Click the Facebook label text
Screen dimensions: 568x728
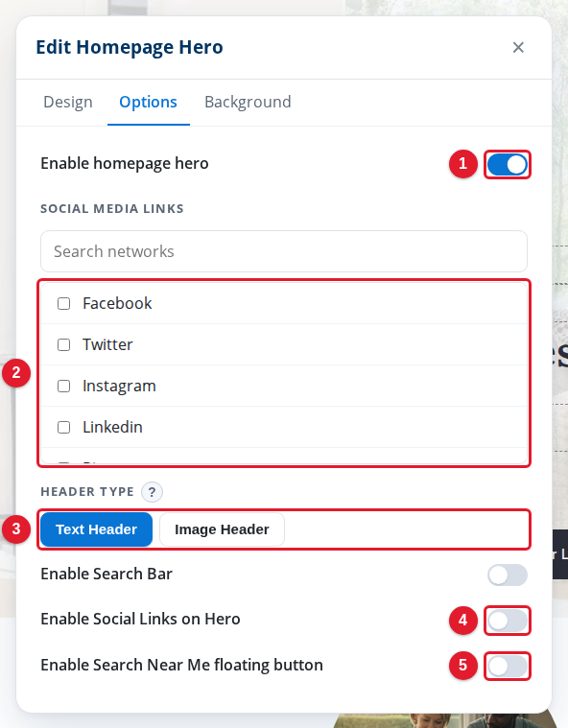tap(117, 304)
